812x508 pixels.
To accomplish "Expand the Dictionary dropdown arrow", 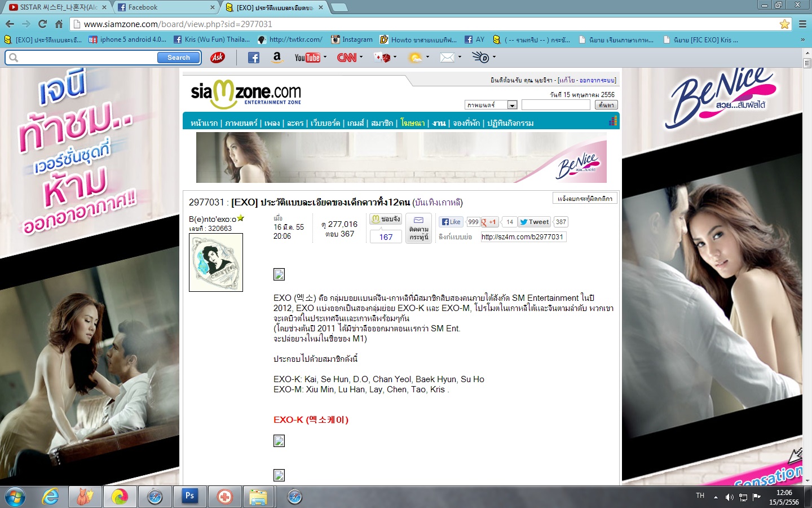I will (494, 57).
